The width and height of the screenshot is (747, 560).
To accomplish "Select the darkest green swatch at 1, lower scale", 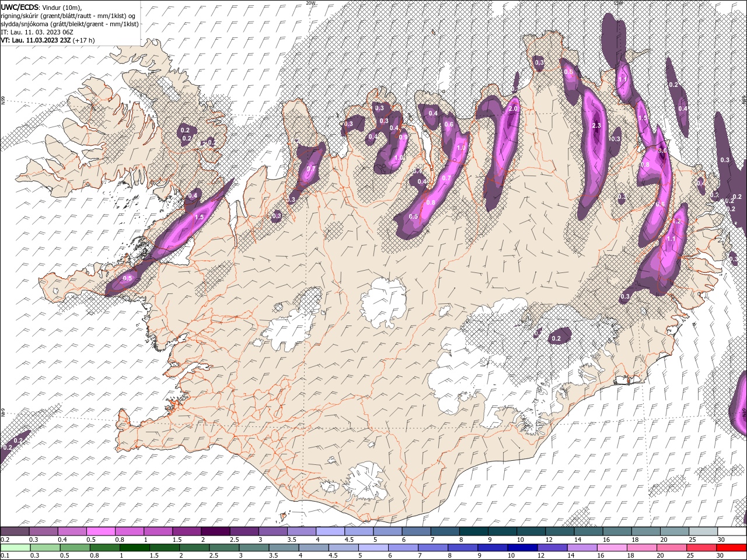I will pos(134,548).
